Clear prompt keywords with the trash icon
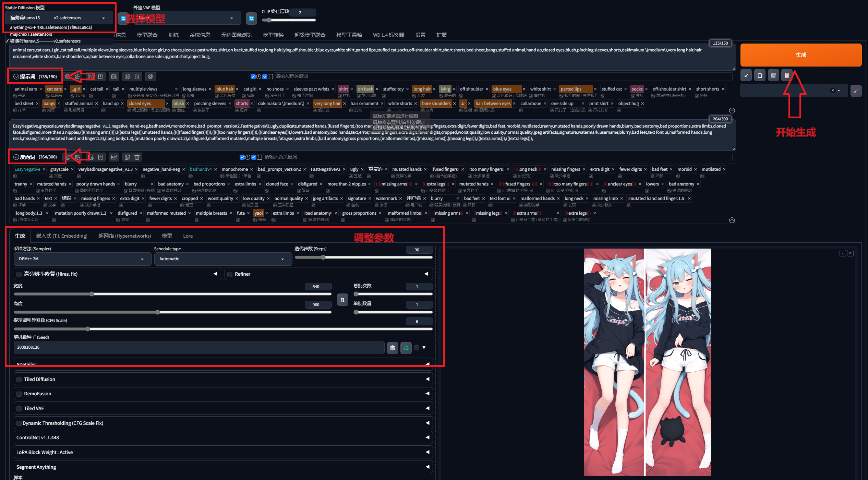The width and height of the screenshot is (868, 480). coord(137,76)
